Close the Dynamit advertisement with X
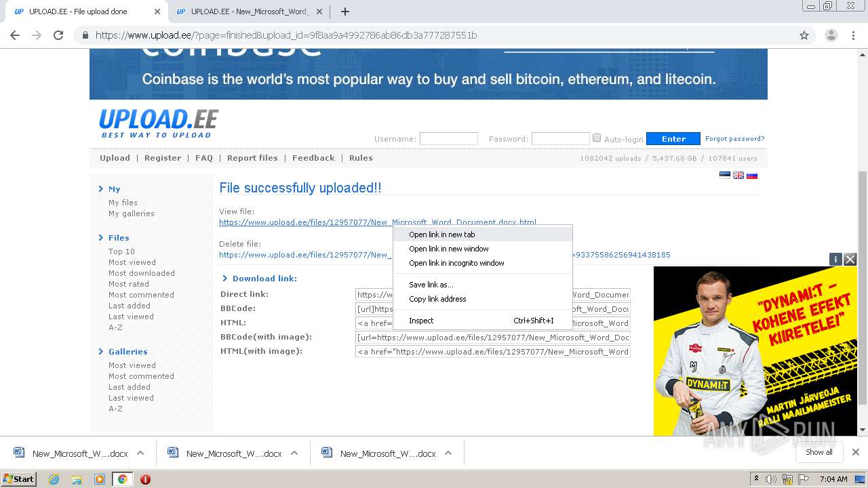 tap(850, 259)
